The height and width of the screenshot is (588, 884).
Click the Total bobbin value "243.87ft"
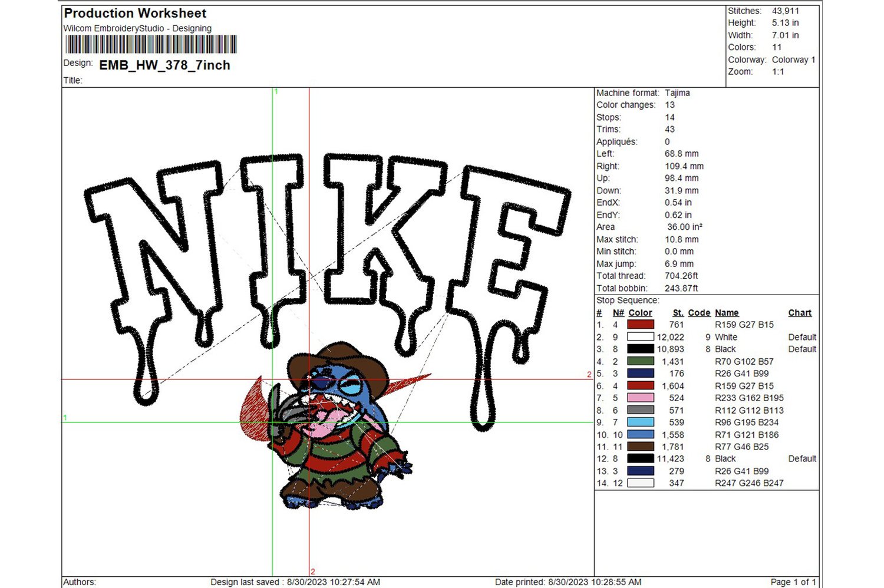pos(681,288)
